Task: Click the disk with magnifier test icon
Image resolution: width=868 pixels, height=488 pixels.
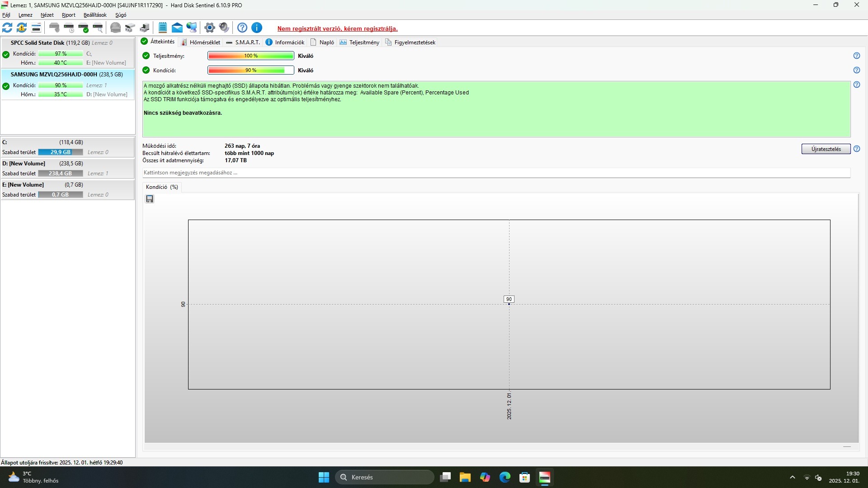Action: pos(98,28)
